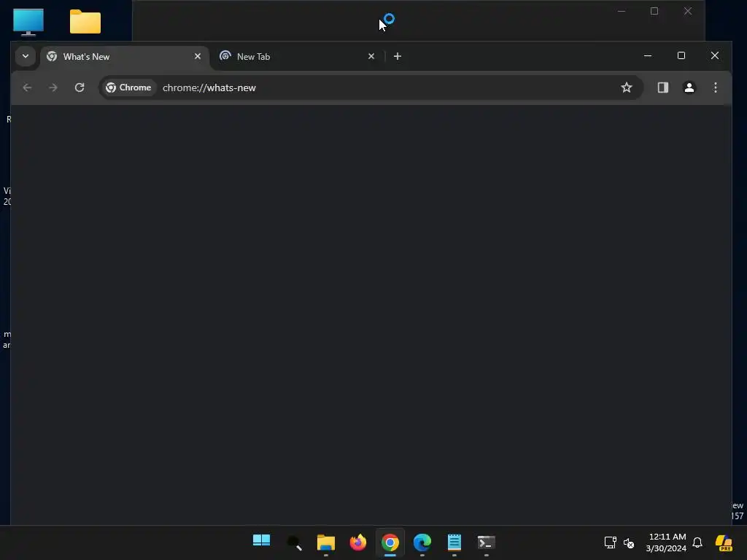This screenshot has width=747, height=560.
Task: Open the tab search dropdown arrow
Action: click(x=26, y=56)
